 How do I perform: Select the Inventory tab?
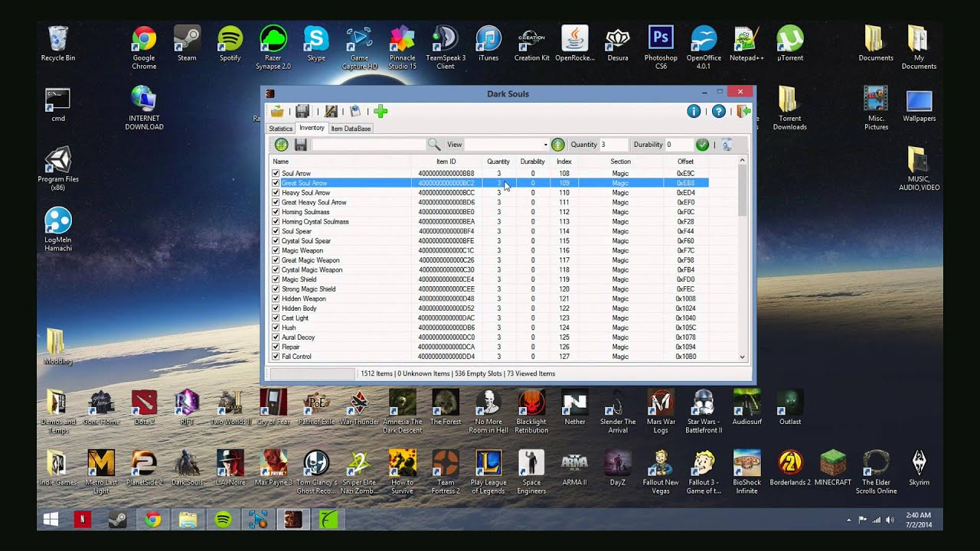[312, 128]
